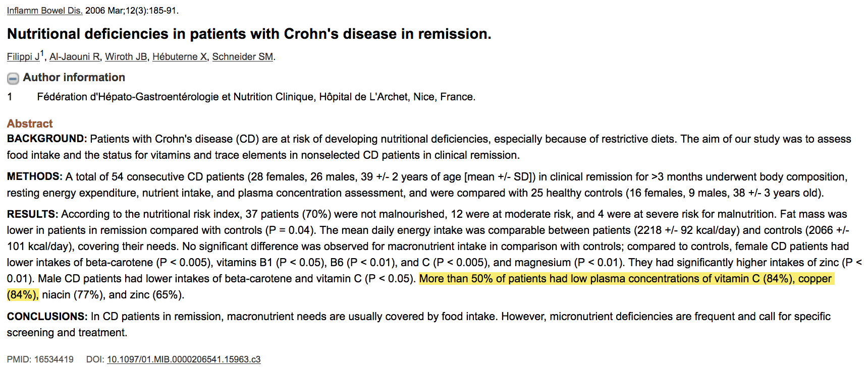Click the RESULTS section label
Image resolution: width=868 pixels, height=368 pixels.
(32, 214)
